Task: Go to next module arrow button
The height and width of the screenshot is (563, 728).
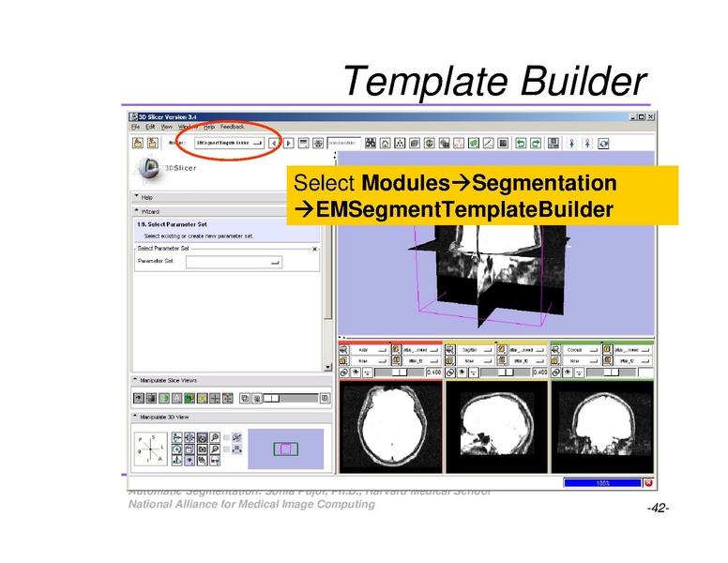Action: coord(288,143)
